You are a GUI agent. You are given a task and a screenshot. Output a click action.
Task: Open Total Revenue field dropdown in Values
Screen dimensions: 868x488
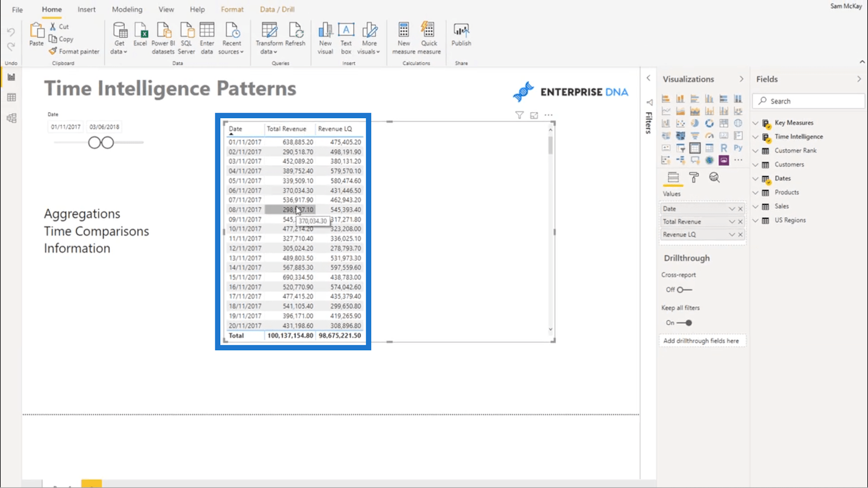point(732,222)
